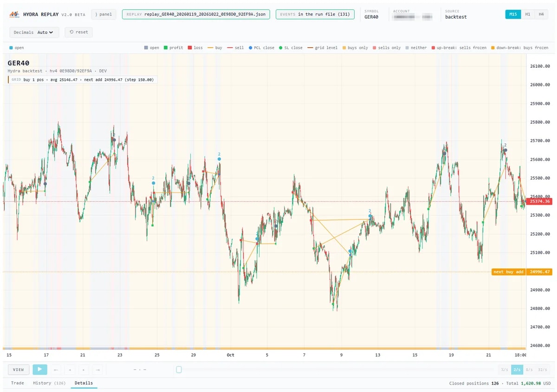Click the current price tag 25374.36

point(539,201)
